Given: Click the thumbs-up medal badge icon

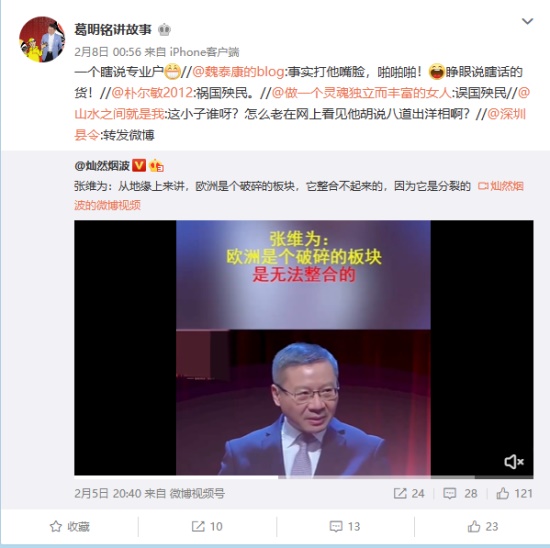Looking at the screenshot, I should point(156,166).
